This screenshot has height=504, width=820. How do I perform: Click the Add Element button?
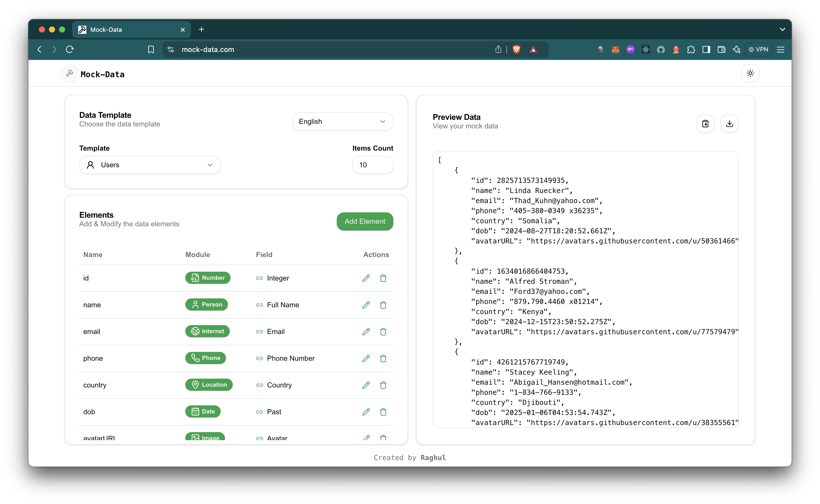point(365,221)
